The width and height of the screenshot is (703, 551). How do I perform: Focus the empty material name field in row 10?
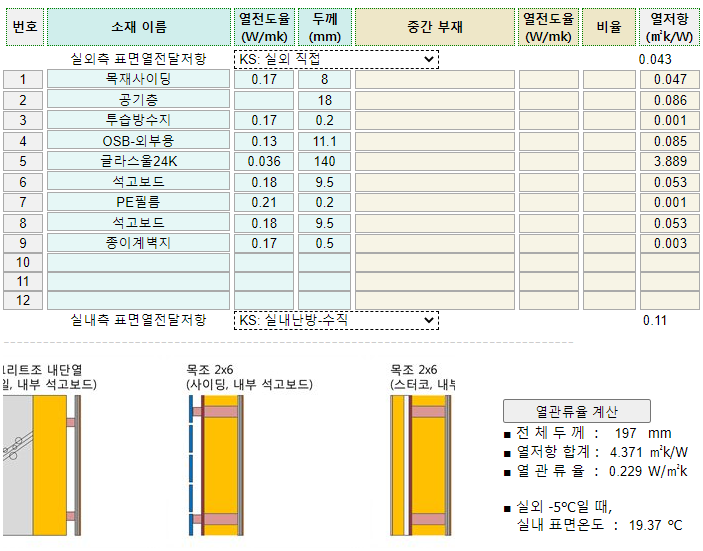pos(138,262)
